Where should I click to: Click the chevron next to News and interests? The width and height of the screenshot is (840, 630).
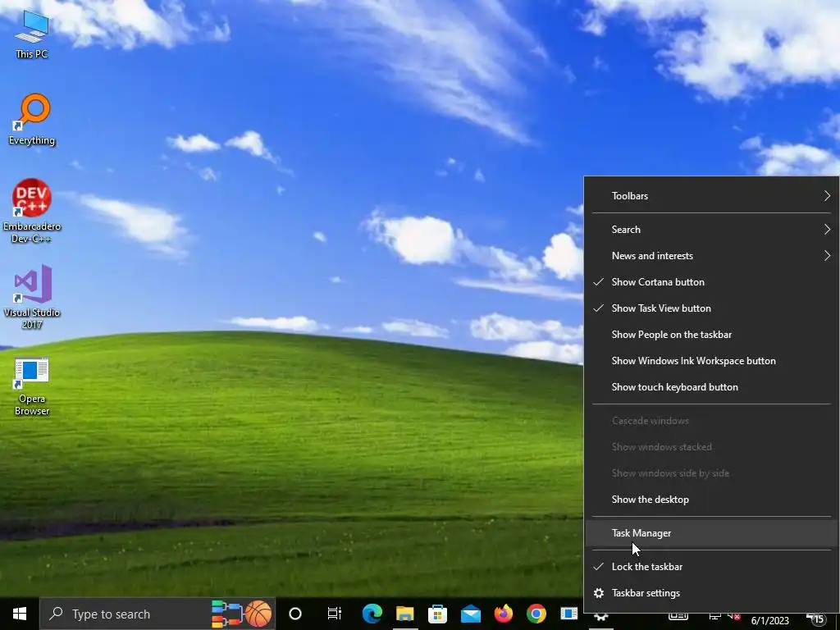point(827,256)
